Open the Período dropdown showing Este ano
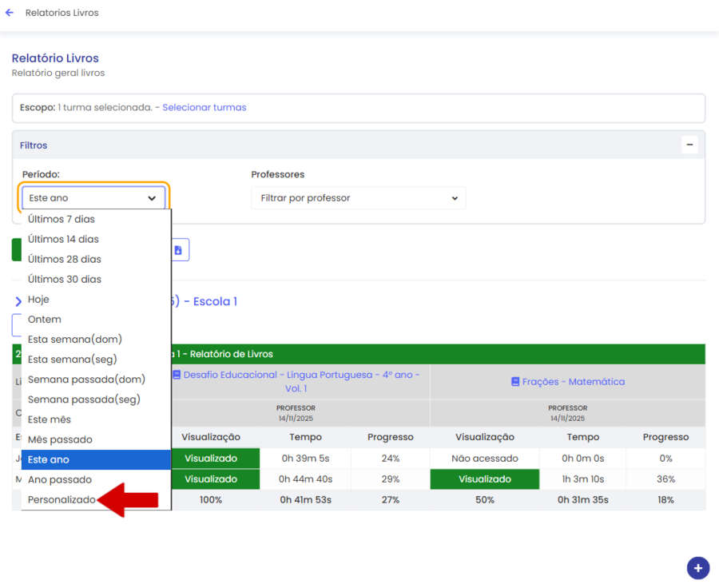The width and height of the screenshot is (719, 588). pos(93,198)
